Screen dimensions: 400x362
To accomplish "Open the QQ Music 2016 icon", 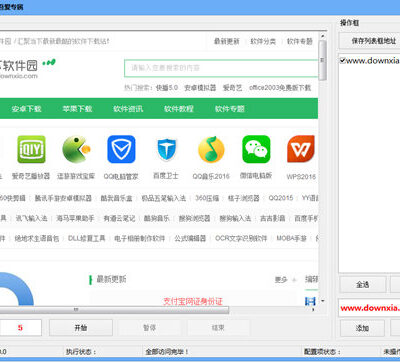I will pos(211,149).
